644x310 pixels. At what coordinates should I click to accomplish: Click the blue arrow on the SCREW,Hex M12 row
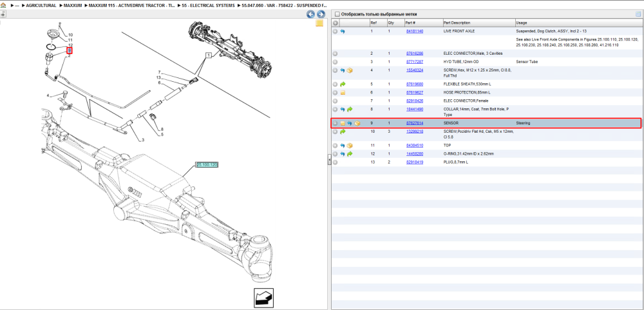[x=343, y=70]
